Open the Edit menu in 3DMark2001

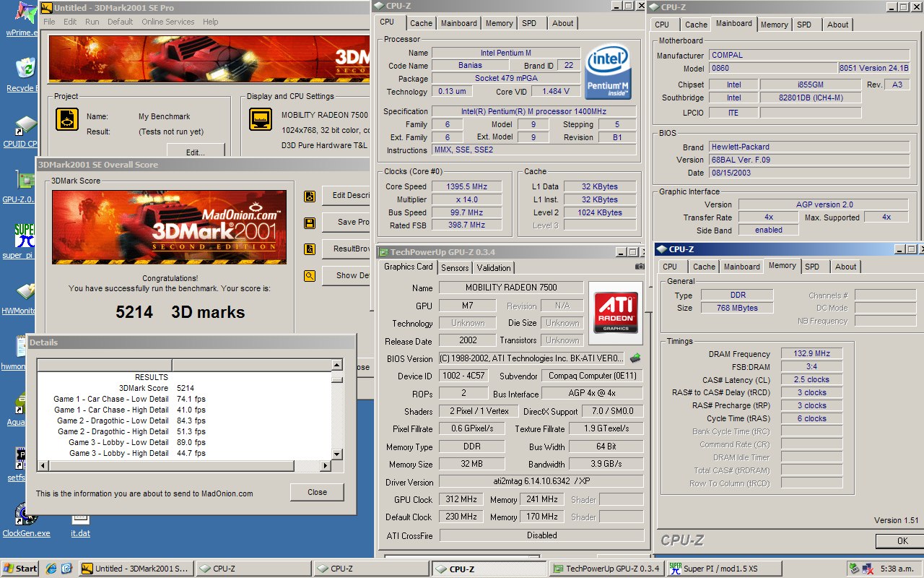(70, 22)
